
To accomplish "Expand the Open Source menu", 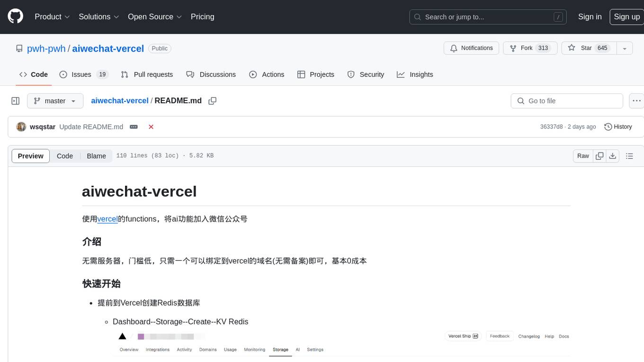I will [155, 17].
